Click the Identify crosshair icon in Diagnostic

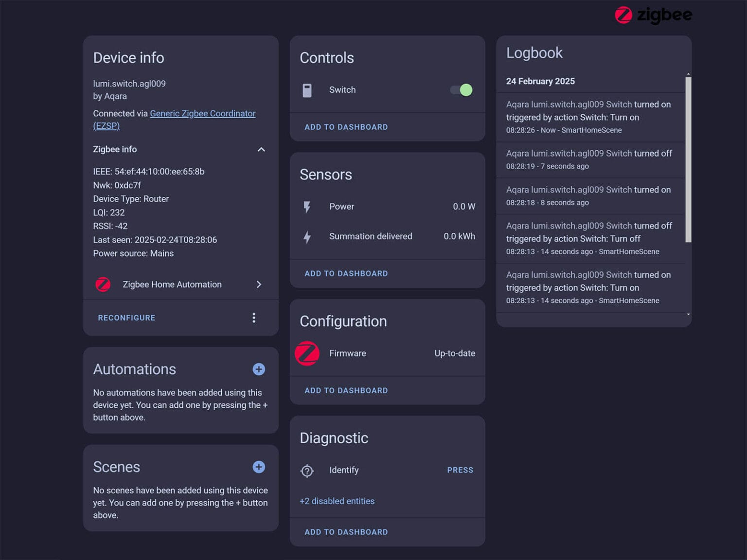pos(307,471)
